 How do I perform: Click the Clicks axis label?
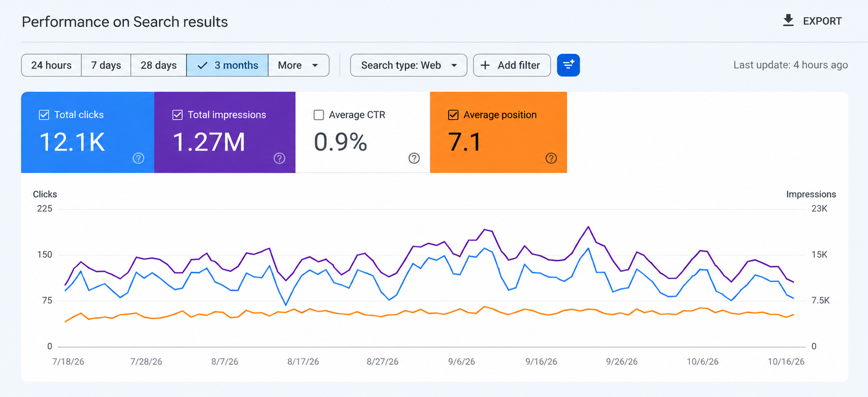tap(45, 194)
